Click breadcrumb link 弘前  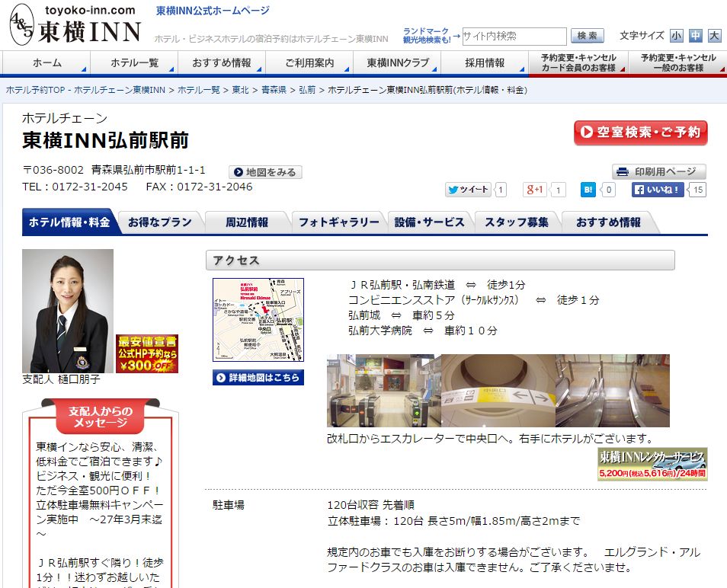[306, 90]
